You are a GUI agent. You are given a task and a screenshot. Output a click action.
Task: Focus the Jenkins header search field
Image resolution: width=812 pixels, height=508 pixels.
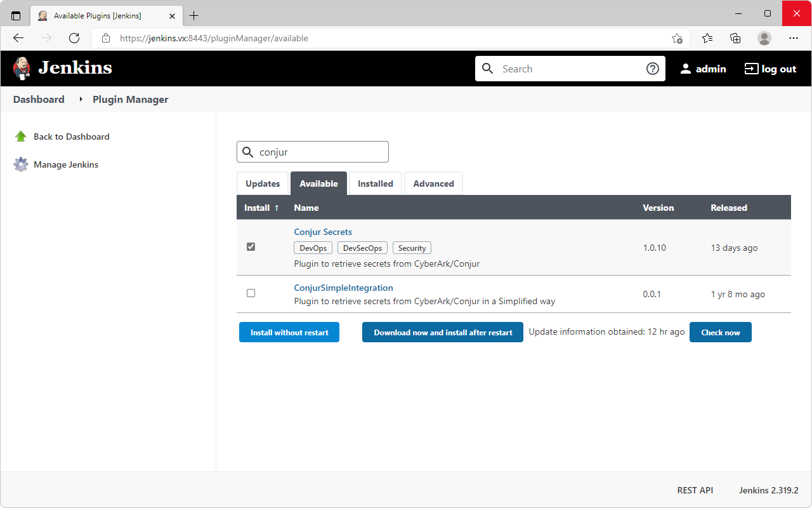570,69
